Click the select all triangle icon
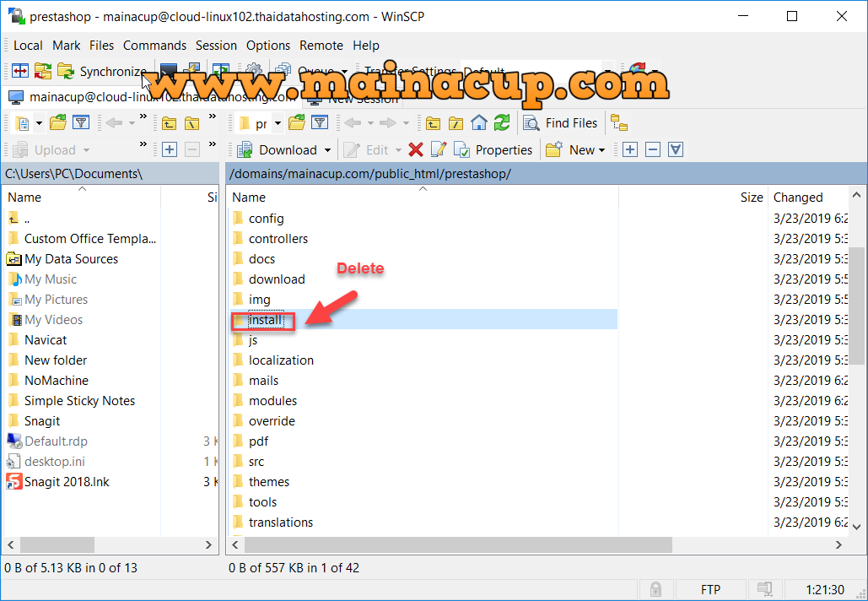This screenshot has width=868, height=601. coord(676,149)
